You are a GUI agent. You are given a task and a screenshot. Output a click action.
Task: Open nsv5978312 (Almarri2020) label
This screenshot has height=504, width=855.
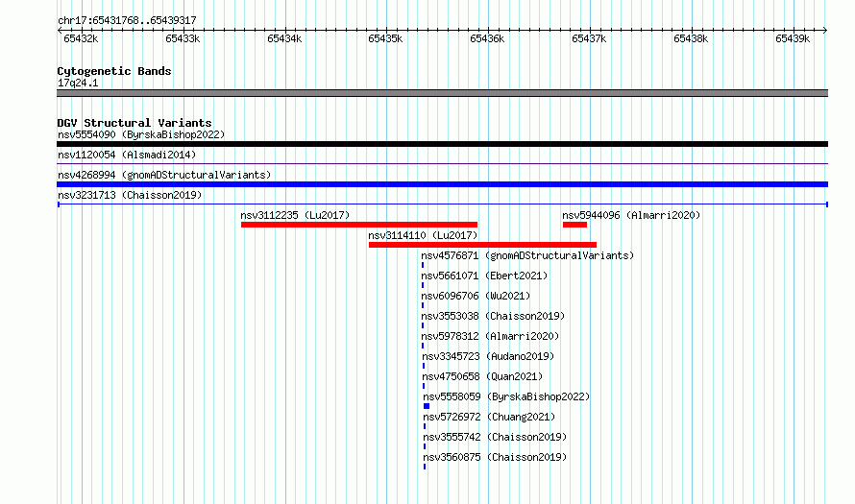[x=490, y=336]
